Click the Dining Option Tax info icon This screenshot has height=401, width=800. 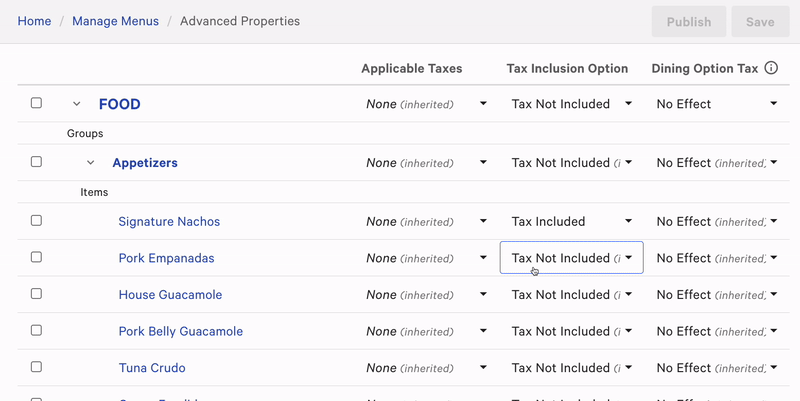(x=771, y=68)
